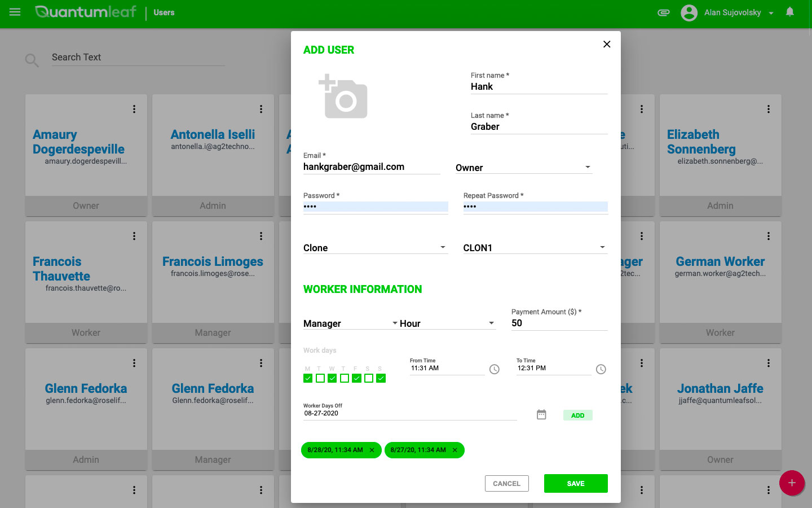
Task: Click the First name field
Action: pyautogui.click(x=539, y=87)
